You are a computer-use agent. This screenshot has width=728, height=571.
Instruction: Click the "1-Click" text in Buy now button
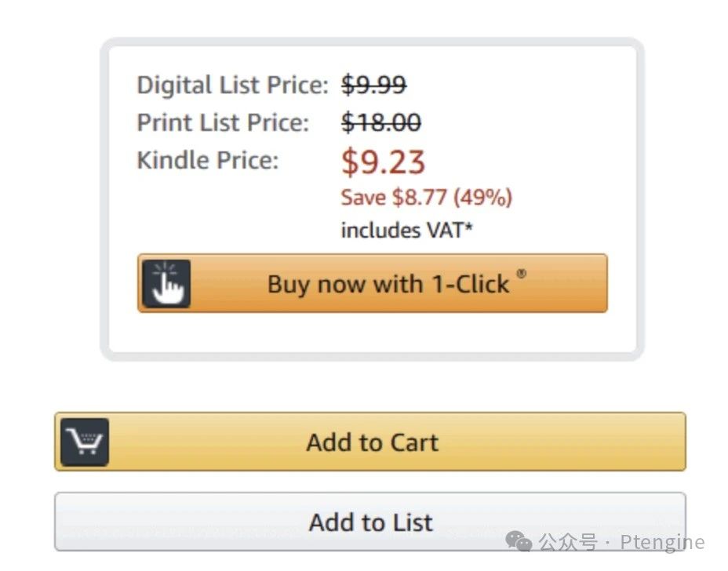point(471,284)
